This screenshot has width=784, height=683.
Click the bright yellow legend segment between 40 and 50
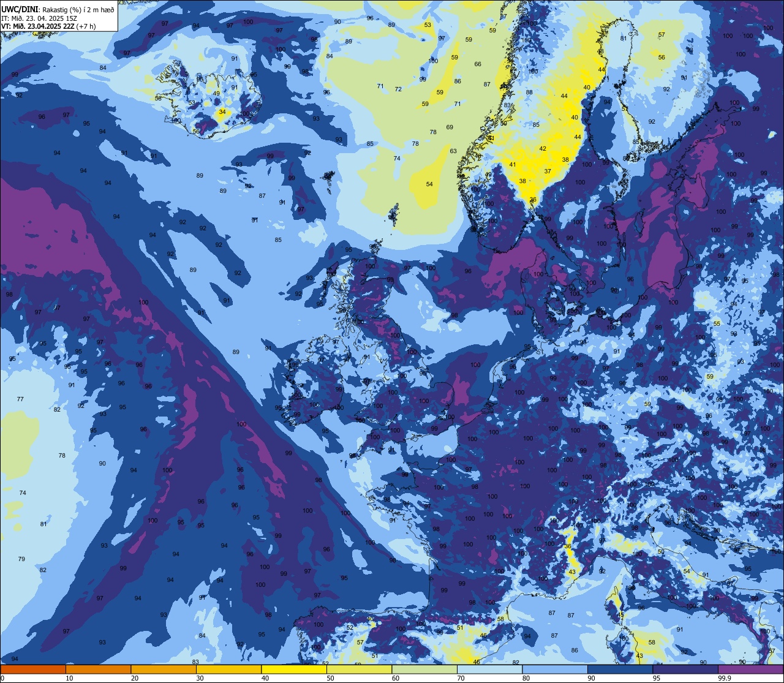(294, 669)
